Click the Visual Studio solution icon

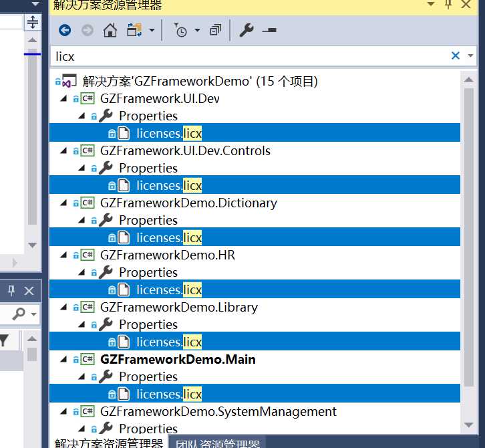tap(69, 81)
